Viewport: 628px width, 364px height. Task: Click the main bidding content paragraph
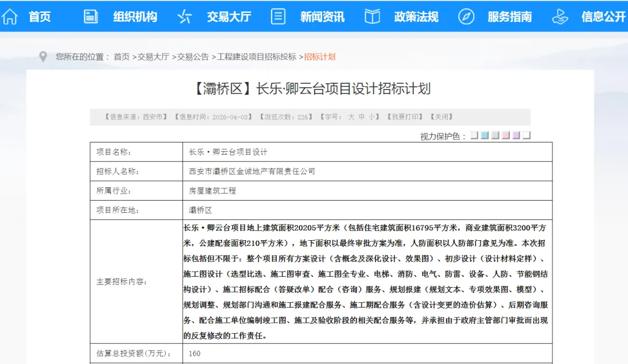(x=366, y=281)
